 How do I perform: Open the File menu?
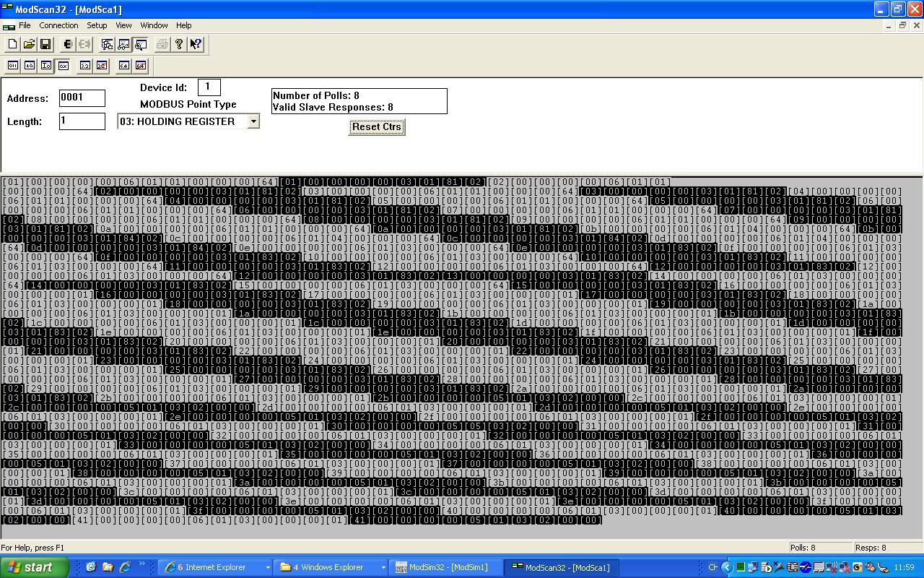click(x=25, y=25)
